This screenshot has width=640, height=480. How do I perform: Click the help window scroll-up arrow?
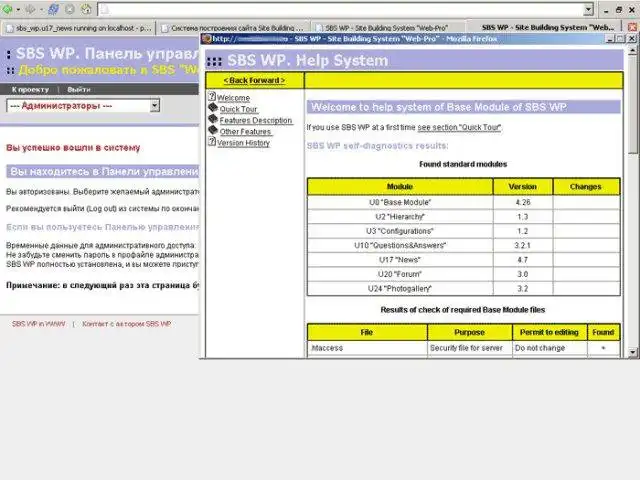coord(632,51)
